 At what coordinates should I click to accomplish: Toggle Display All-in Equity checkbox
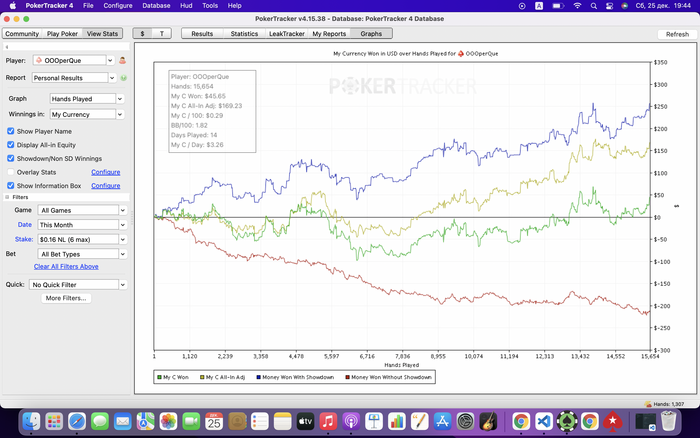point(11,145)
